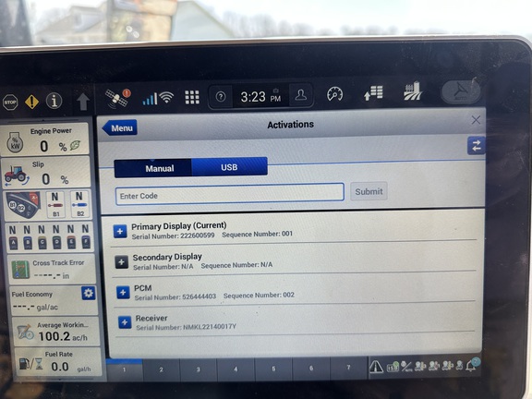Open the yellow diamond warning alerts
Screen dimensions: 532x399
[32, 102]
